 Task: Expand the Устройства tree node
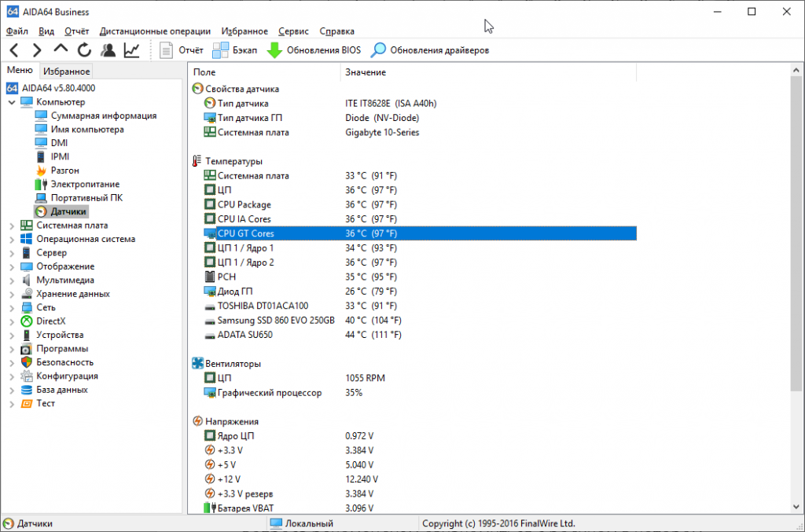12,335
